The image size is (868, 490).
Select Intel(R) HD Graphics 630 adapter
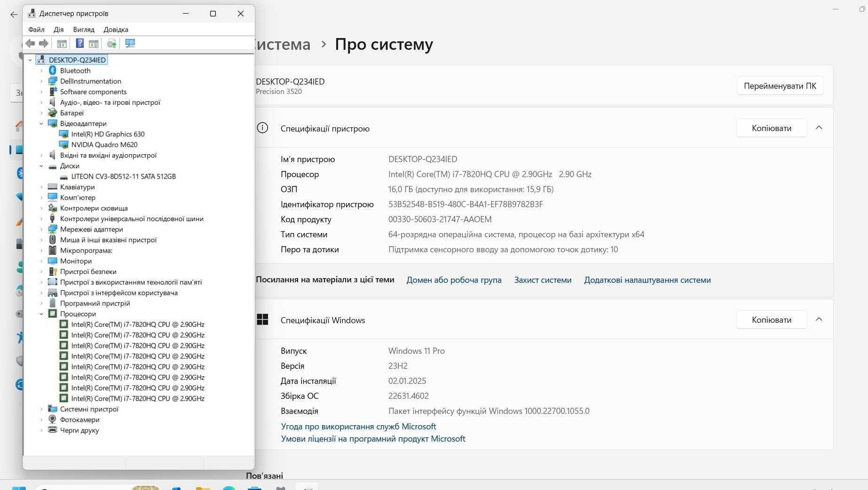pyautogui.click(x=108, y=134)
